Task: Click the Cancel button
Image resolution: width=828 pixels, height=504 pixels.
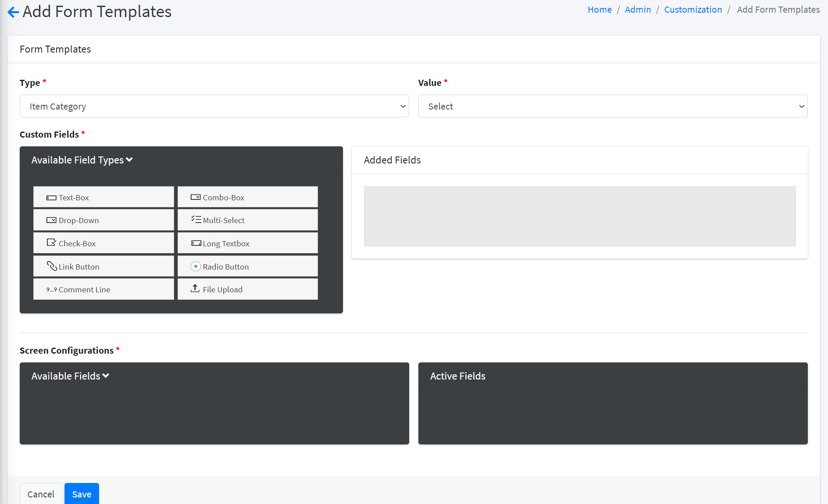Action: point(41,494)
